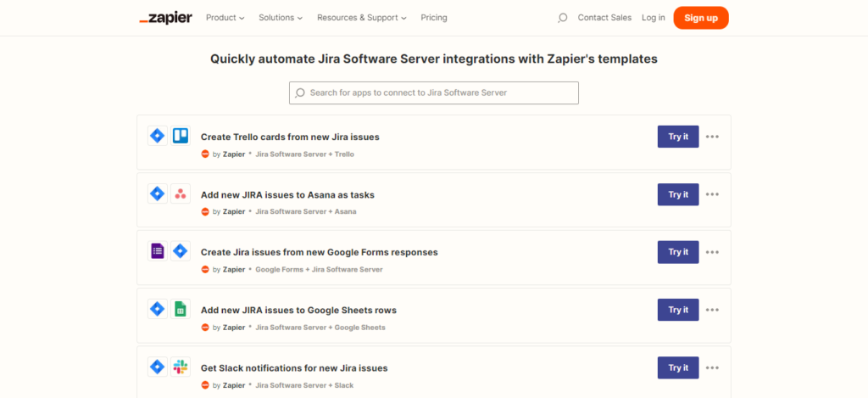868x398 pixels.
Task: Try it for Google Sheets rows template
Action: click(x=678, y=310)
